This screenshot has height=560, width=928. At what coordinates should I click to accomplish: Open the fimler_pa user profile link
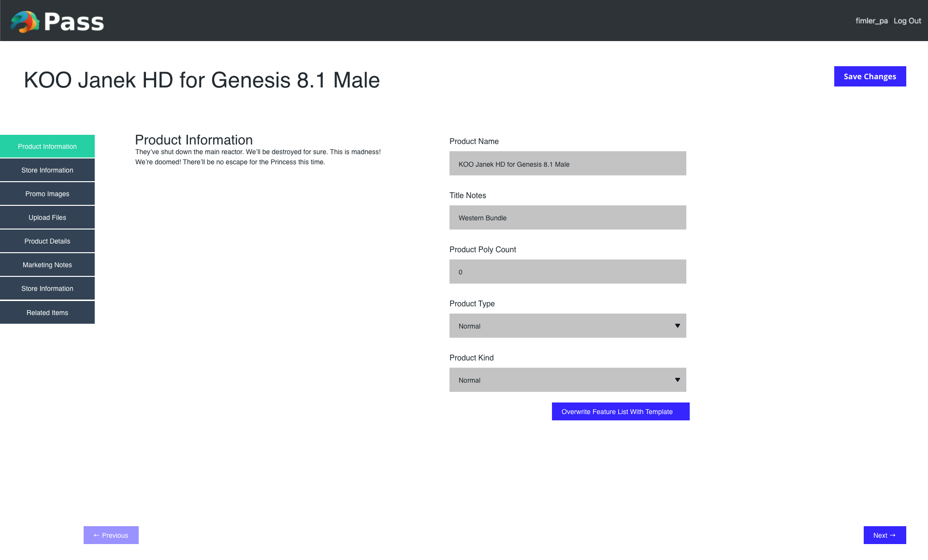(871, 21)
